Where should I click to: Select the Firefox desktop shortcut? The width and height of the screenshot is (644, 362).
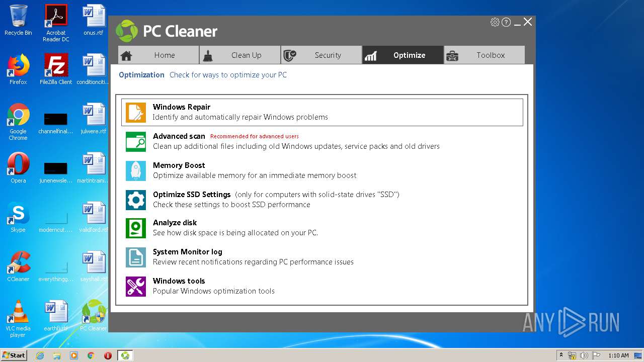(x=18, y=69)
